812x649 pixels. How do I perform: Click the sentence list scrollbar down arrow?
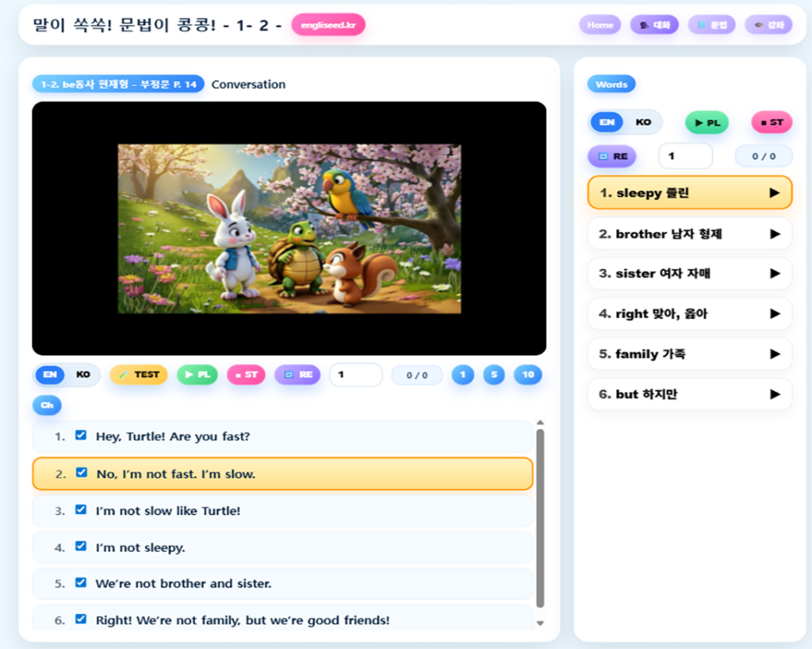(x=541, y=624)
